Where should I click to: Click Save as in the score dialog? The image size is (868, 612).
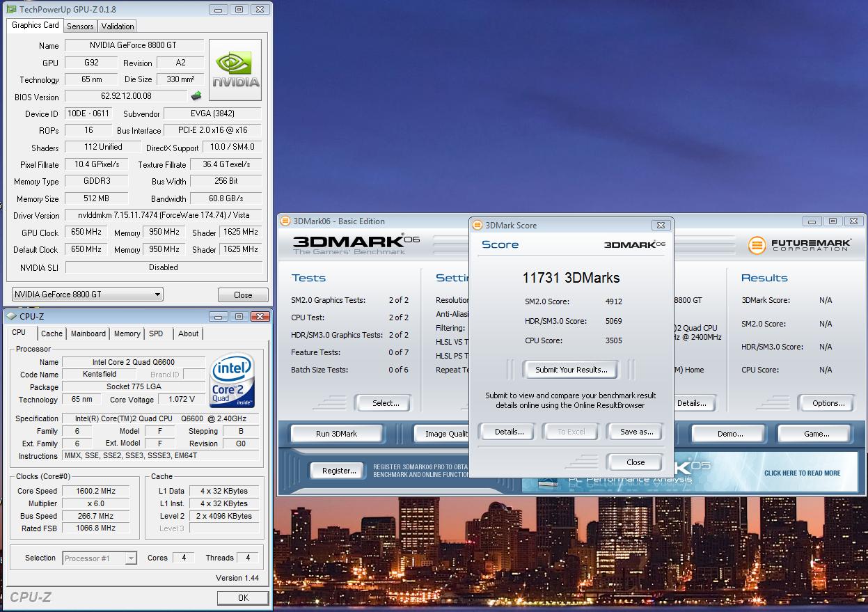(x=636, y=432)
